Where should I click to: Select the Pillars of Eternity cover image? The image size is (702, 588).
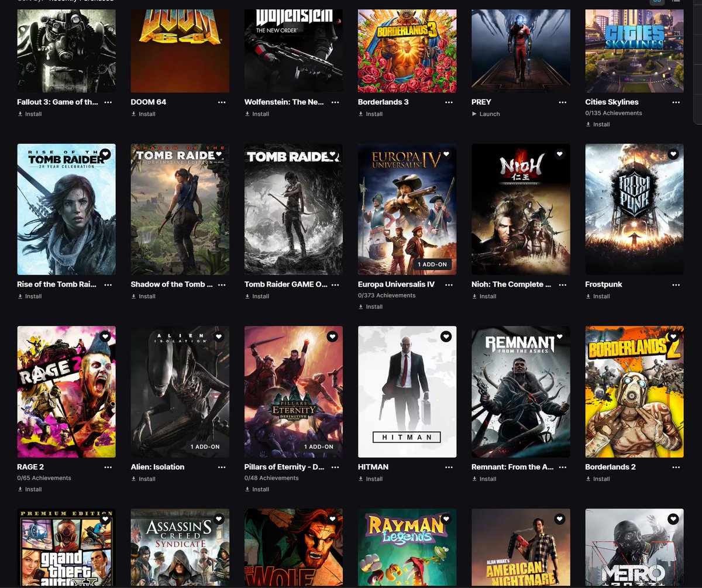click(294, 392)
